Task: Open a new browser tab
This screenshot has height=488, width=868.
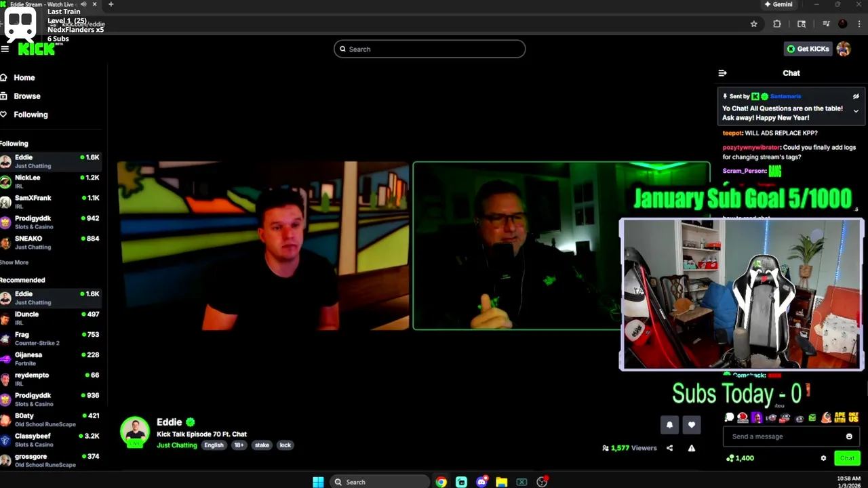Action: [111, 4]
